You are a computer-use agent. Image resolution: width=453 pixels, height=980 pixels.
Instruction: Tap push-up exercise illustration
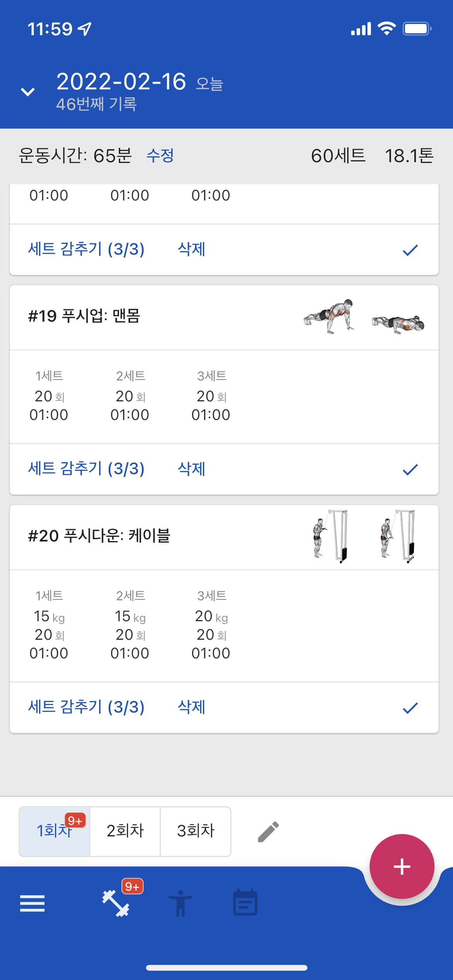point(364,317)
